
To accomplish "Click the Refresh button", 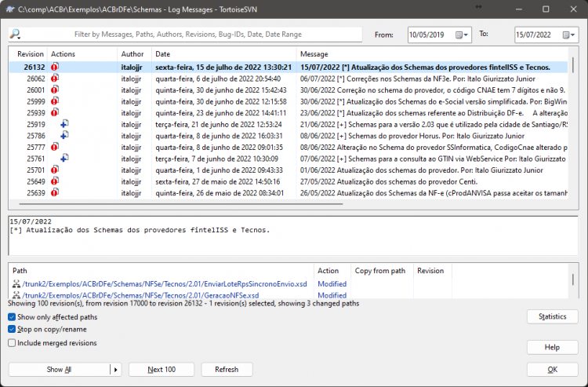I will tap(227, 370).
